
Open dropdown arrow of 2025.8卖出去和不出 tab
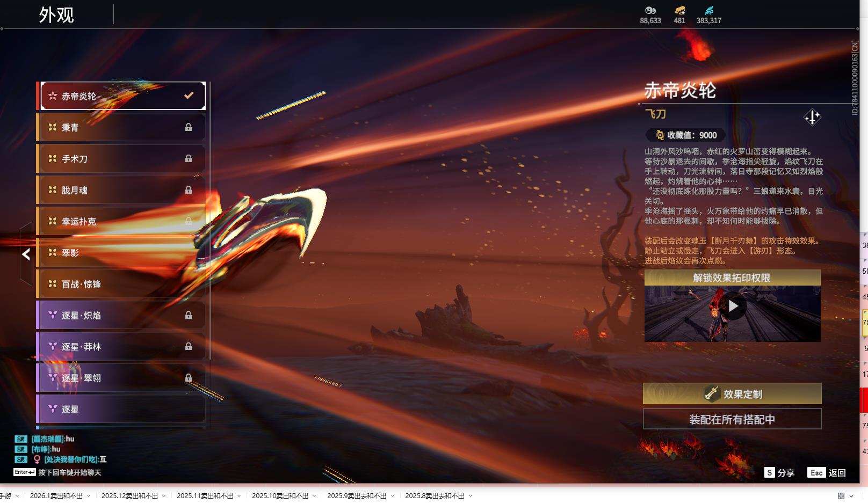pyautogui.click(x=471, y=496)
